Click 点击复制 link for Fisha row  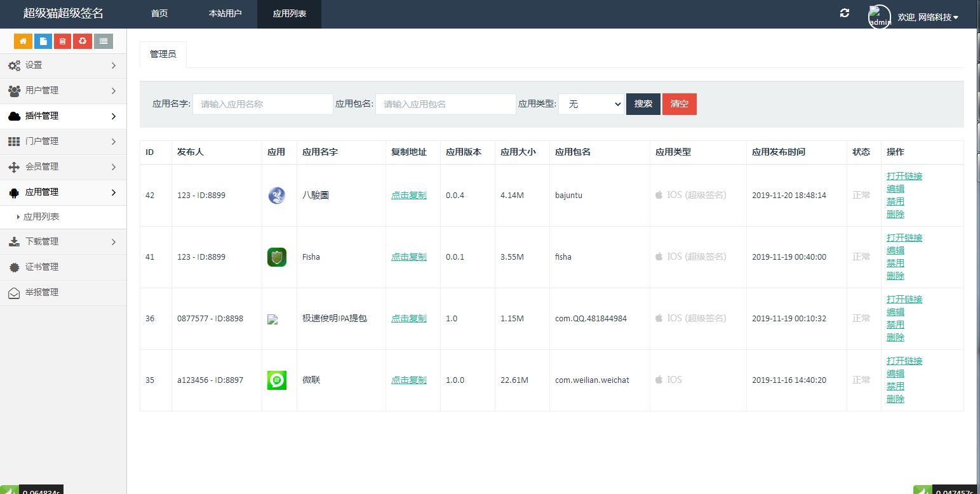click(408, 257)
